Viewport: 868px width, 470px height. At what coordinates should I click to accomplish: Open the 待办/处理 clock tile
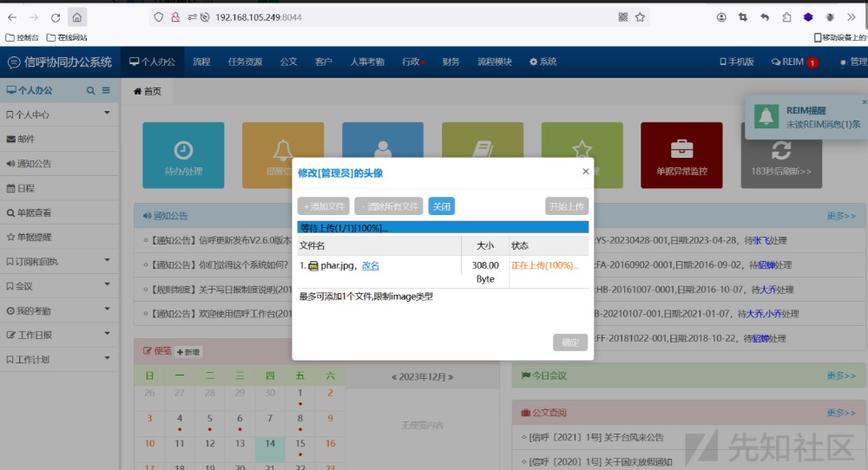click(183, 155)
